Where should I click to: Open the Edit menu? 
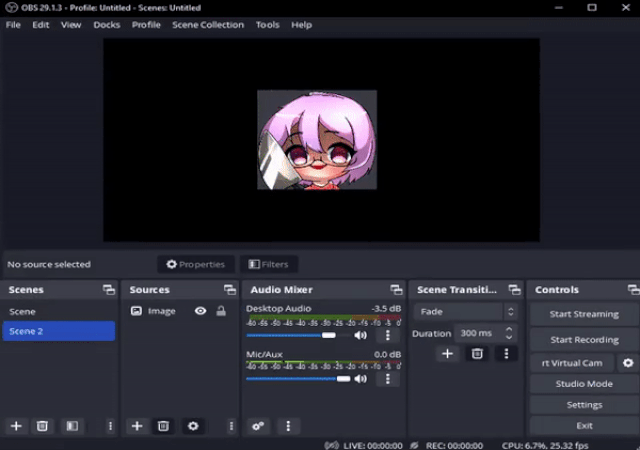point(41,25)
